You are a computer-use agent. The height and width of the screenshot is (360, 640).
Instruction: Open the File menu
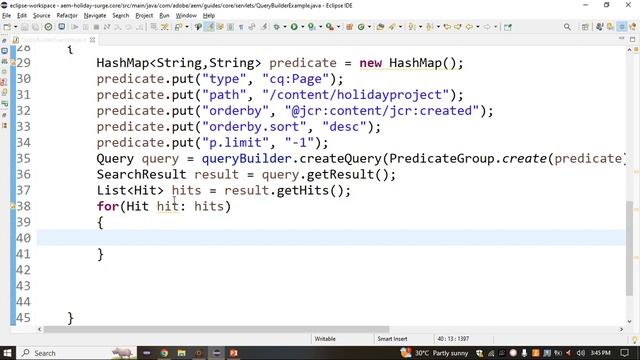[7, 16]
